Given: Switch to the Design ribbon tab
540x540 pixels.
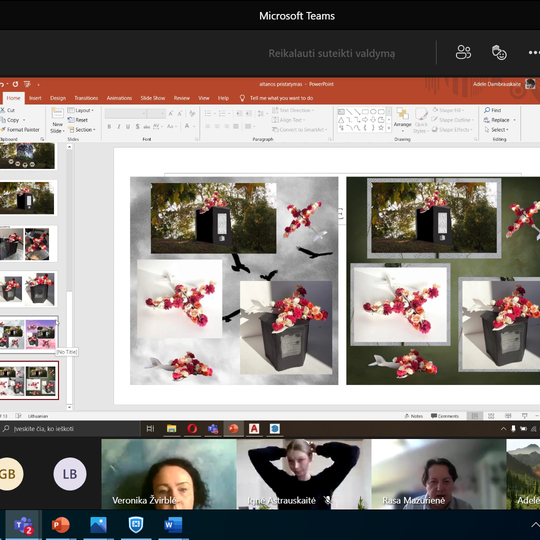Looking at the screenshot, I should pos(58,98).
